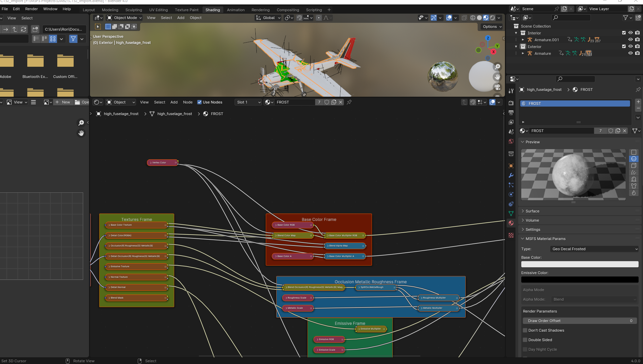Viewport: 643px width, 364px height.
Task: Toggle Double Sided render parameter
Action: click(525, 339)
